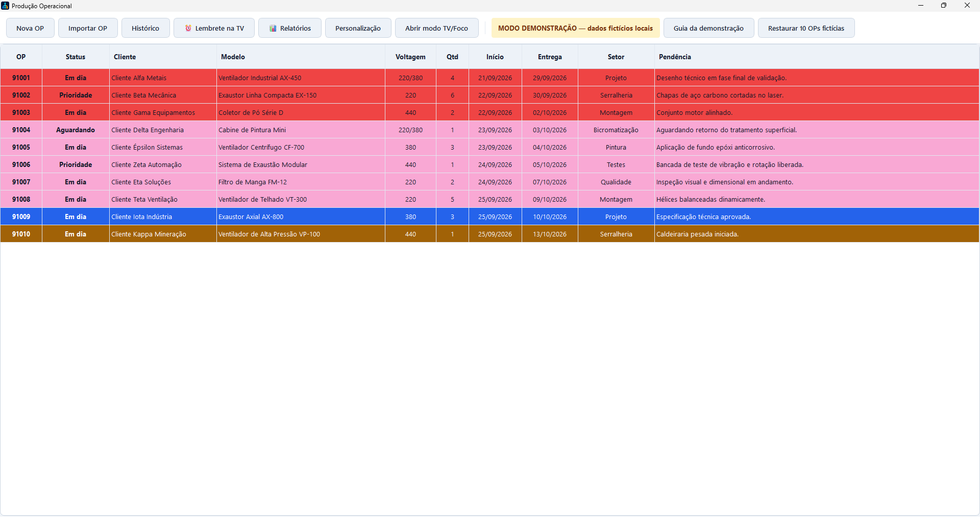
Task: Select the Cliente Beta Mecânica cell
Action: (163, 95)
